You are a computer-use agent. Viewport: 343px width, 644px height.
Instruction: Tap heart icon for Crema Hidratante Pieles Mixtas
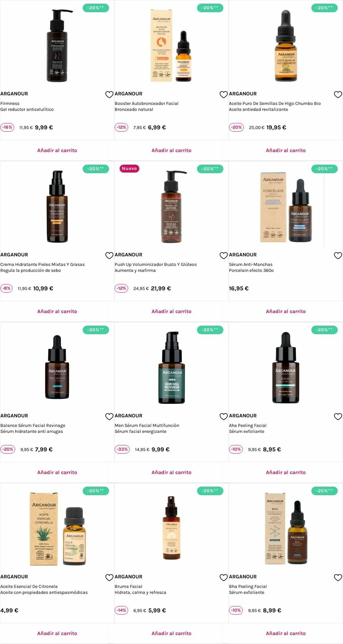point(109,256)
